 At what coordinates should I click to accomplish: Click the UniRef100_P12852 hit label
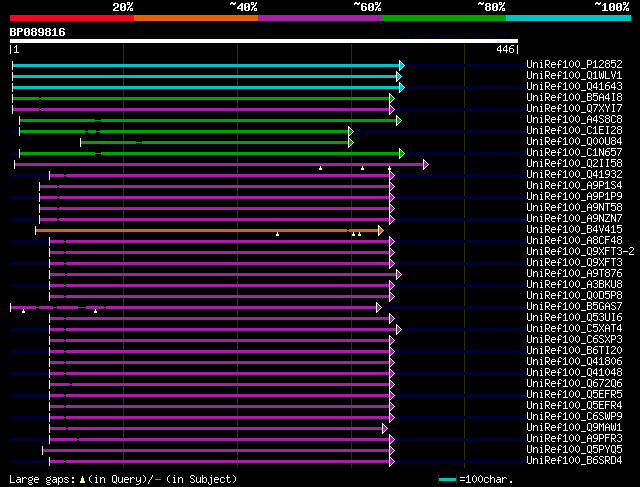(x=574, y=64)
